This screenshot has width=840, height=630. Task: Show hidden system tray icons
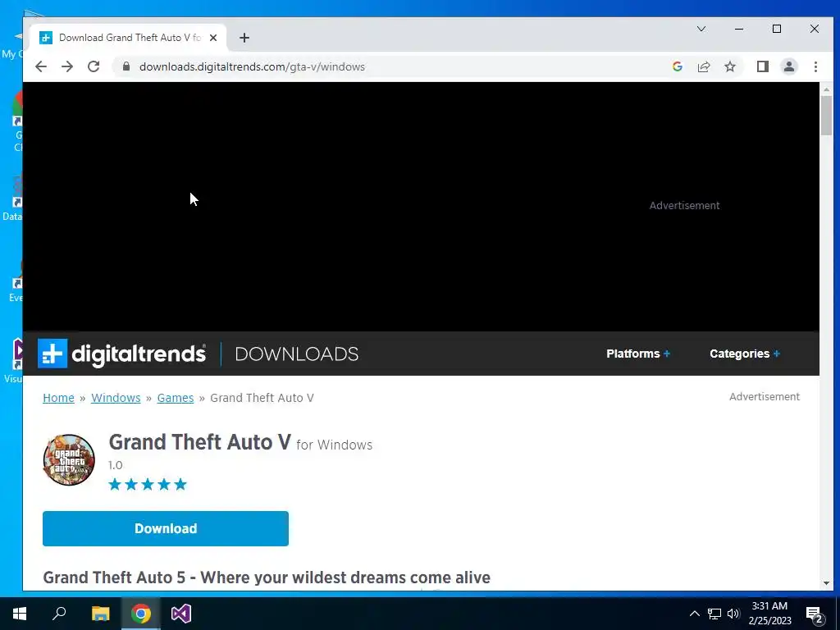coord(694,614)
